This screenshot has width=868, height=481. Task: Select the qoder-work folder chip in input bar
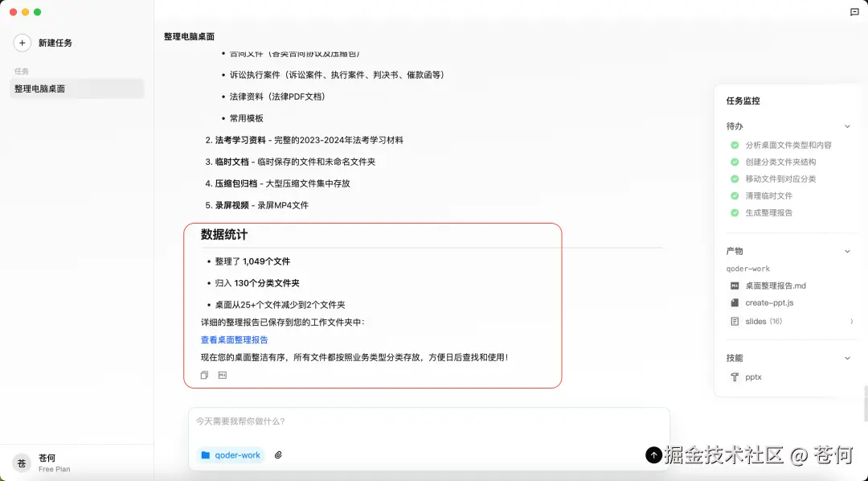(231, 454)
